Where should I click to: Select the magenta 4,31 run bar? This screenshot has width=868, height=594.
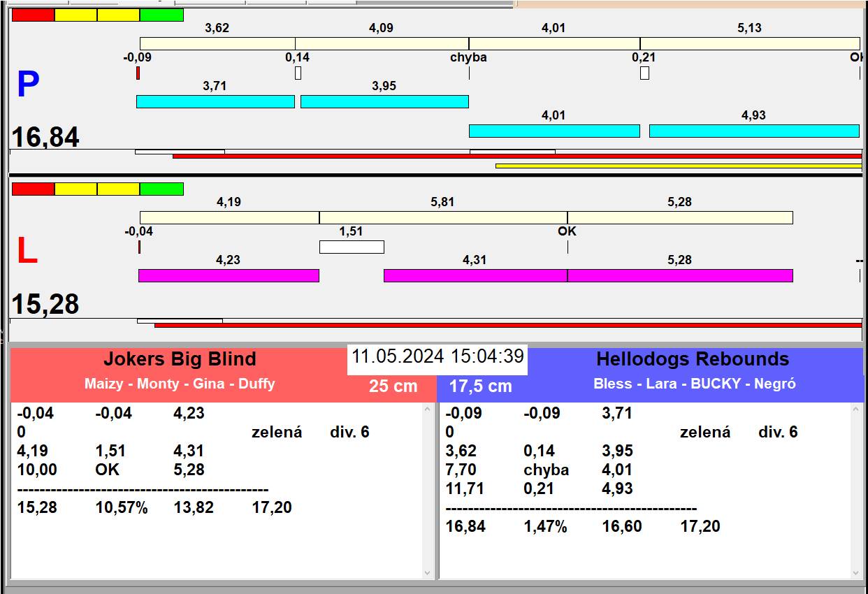point(475,275)
